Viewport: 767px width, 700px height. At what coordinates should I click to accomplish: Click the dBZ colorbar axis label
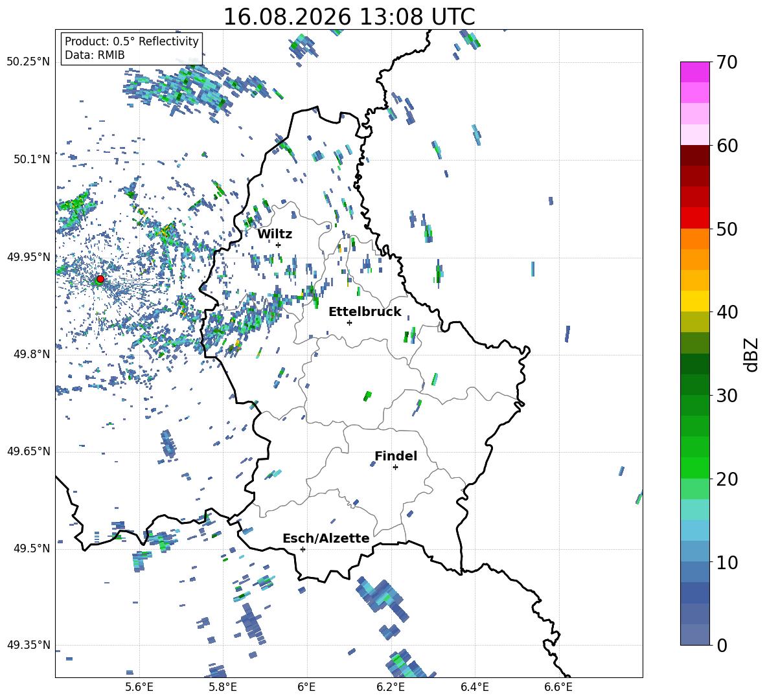click(751, 354)
